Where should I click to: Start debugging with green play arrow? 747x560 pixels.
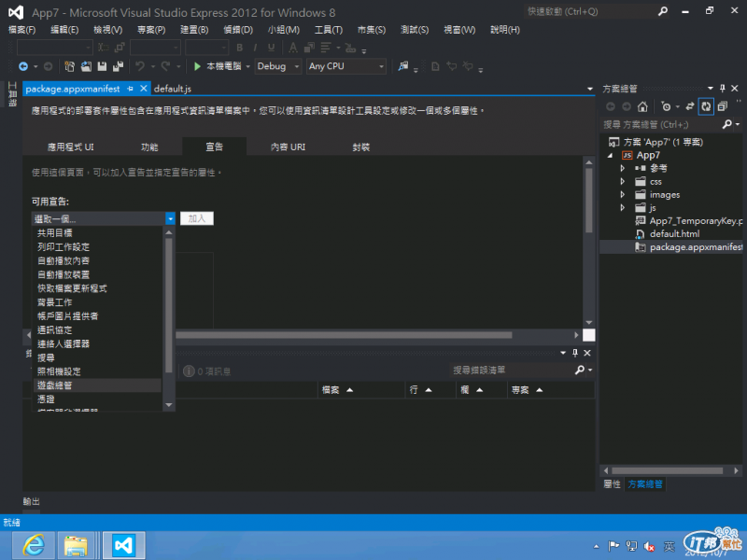[197, 66]
